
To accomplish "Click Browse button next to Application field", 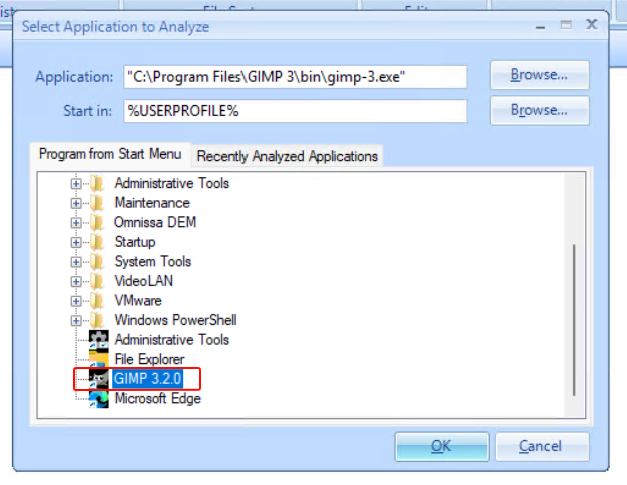I will point(539,75).
